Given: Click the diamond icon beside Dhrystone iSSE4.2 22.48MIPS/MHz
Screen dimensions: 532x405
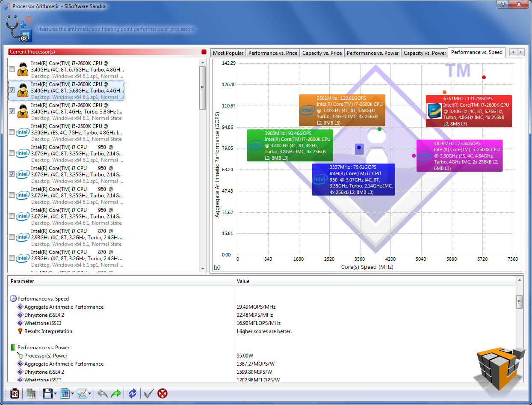Looking at the screenshot, I should coord(20,315).
